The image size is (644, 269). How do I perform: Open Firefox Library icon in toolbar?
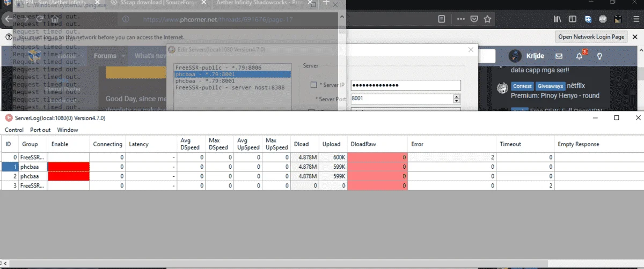(558, 19)
